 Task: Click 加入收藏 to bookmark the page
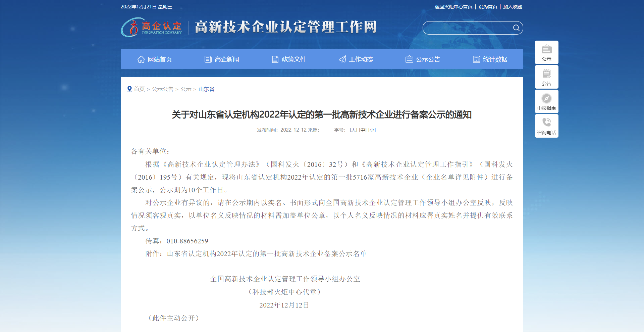513,6
